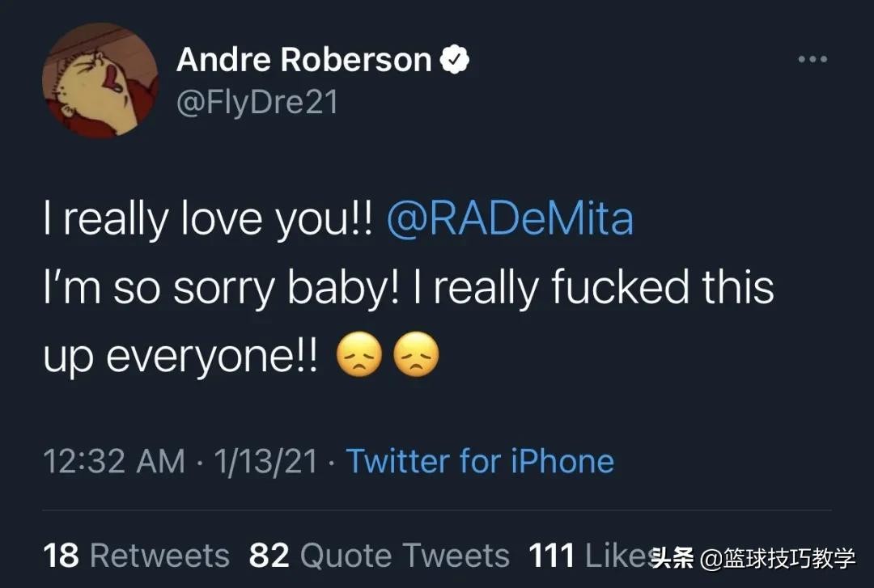View the 82 Quote Tweets list
This screenshot has width=874, height=588.
379,556
